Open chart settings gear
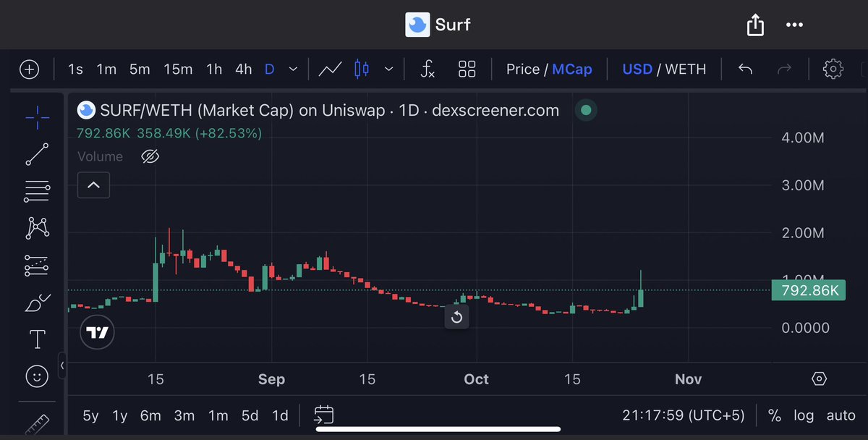This screenshot has width=868, height=440. 833,69
